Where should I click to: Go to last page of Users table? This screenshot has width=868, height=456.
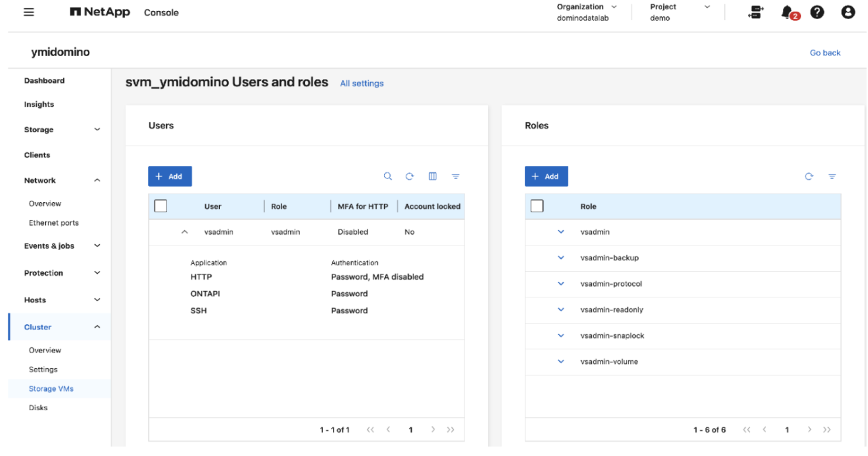click(x=451, y=430)
